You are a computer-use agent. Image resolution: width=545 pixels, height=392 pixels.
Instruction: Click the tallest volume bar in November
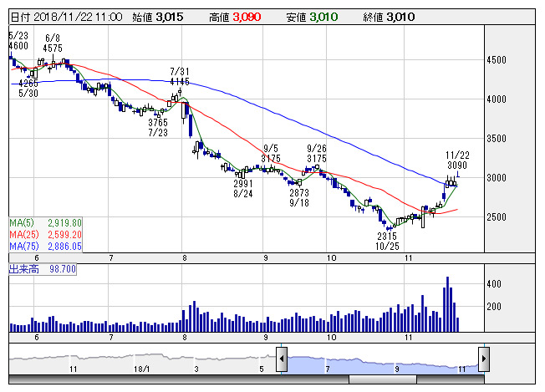coord(447,304)
